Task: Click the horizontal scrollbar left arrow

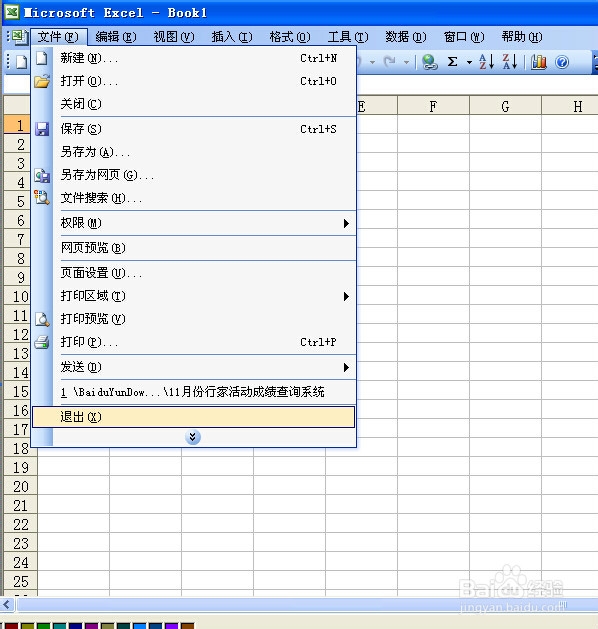Action: click(7, 604)
